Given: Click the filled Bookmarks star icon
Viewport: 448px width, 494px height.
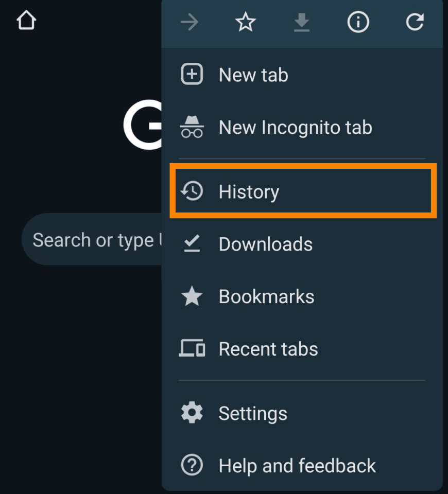Looking at the screenshot, I should pos(192,297).
